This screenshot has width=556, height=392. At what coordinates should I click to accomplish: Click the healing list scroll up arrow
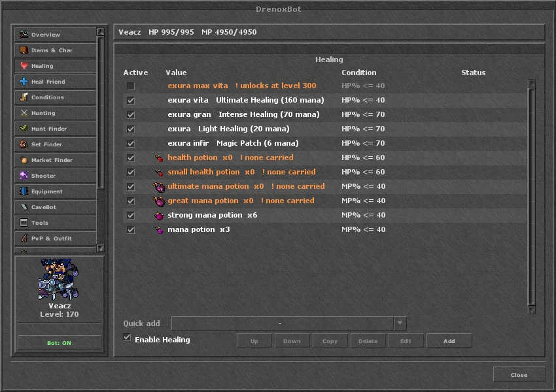click(x=531, y=84)
